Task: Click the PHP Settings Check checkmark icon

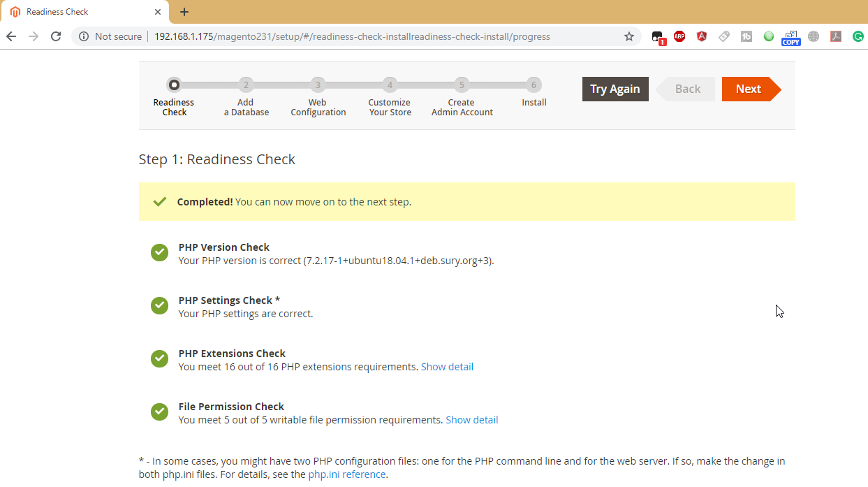Action: (159, 305)
